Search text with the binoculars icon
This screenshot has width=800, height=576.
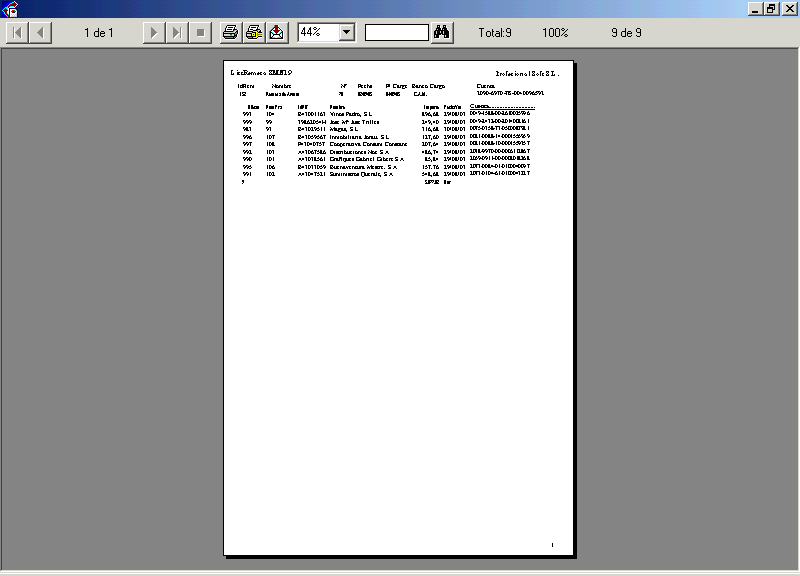pos(443,33)
